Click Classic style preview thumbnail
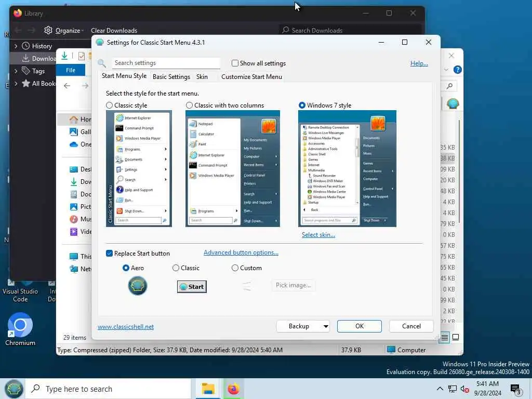532x399 pixels. pyautogui.click(x=139, y=169)
